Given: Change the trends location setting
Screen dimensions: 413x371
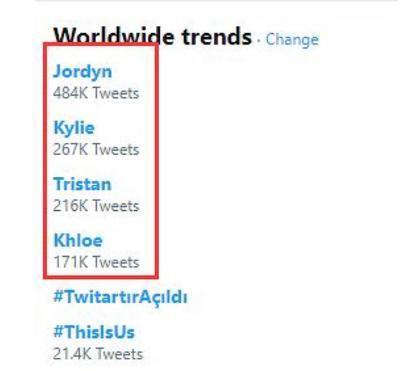Looking at the screenshot, I should 292,40.
